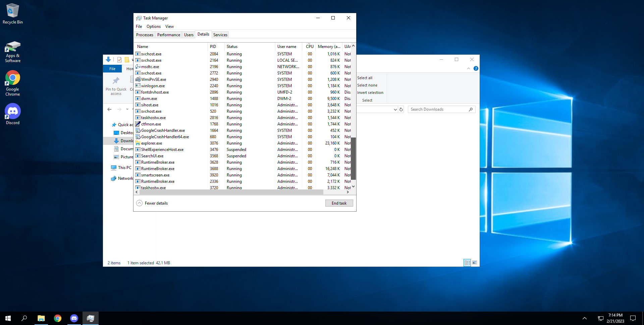This screenshot has height=325, width=644.
Task: Switch to the Performance tab
Action: click(168, 35)
